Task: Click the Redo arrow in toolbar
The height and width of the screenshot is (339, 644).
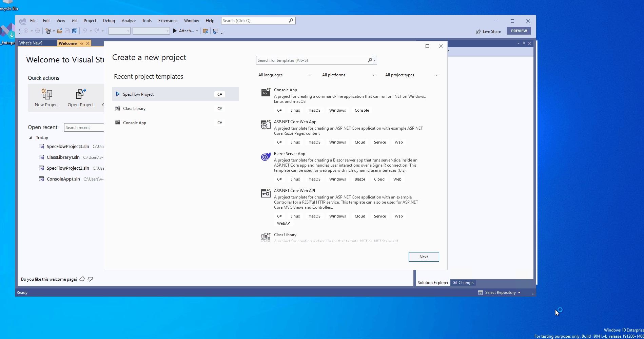Action: [x=97, y=31]
